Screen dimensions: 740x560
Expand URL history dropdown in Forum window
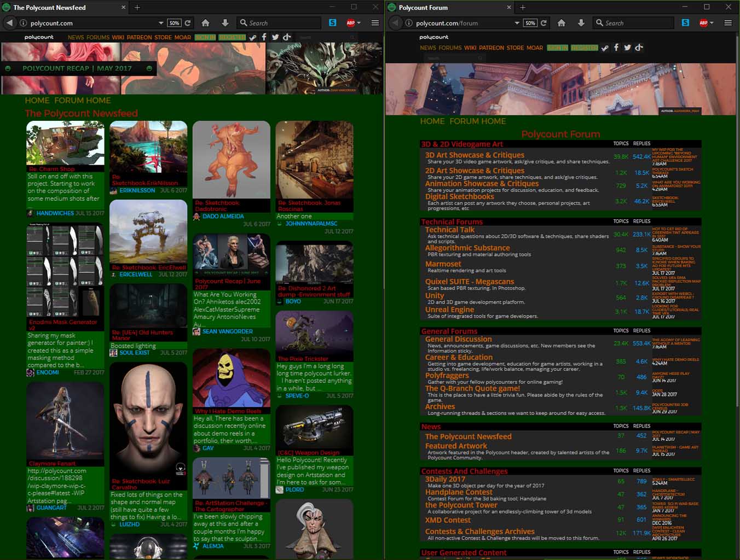coord(517,23)
